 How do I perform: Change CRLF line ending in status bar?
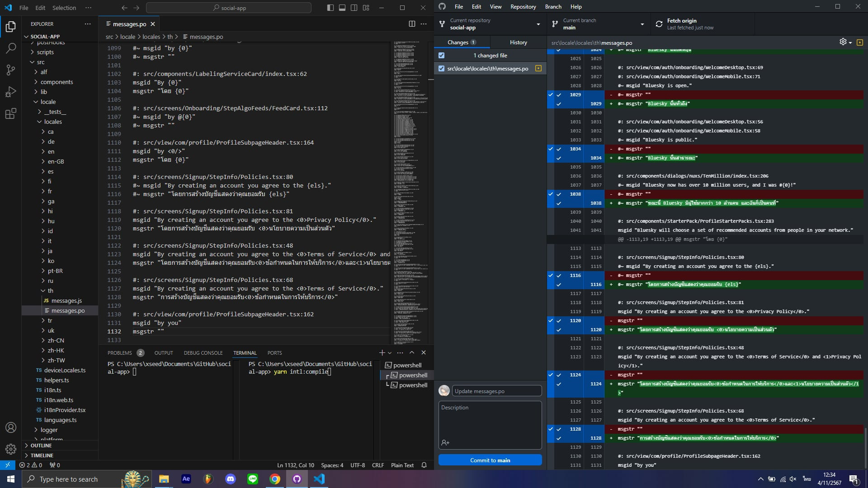pos(377,465)
